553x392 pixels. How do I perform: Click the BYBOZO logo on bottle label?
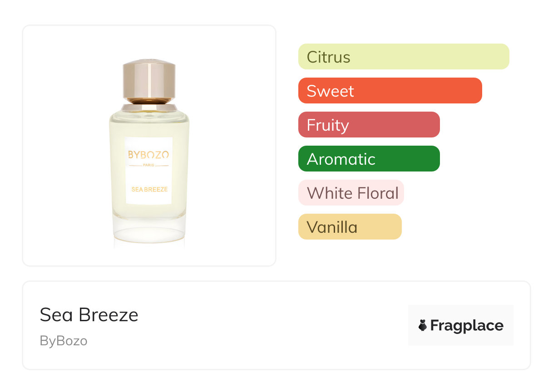[148, 154]
